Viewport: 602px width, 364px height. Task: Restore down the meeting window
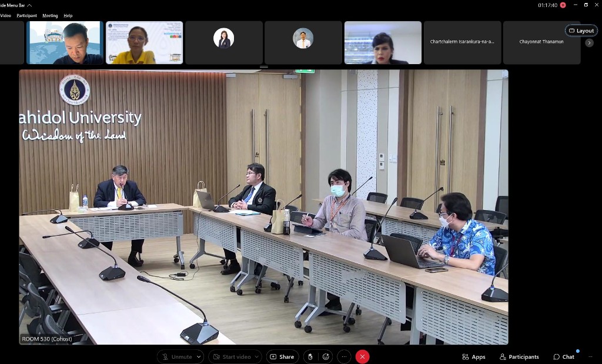click(x=586, y=5)
